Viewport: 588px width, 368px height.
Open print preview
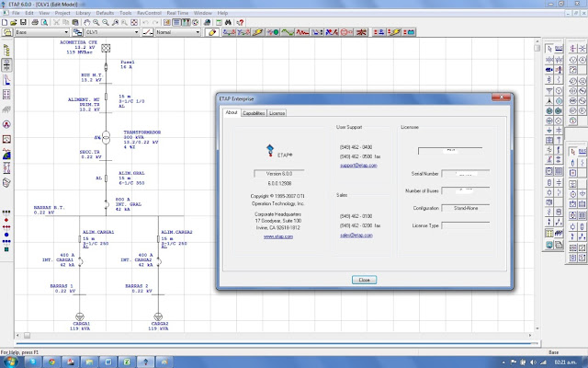(x=44, y=22)
